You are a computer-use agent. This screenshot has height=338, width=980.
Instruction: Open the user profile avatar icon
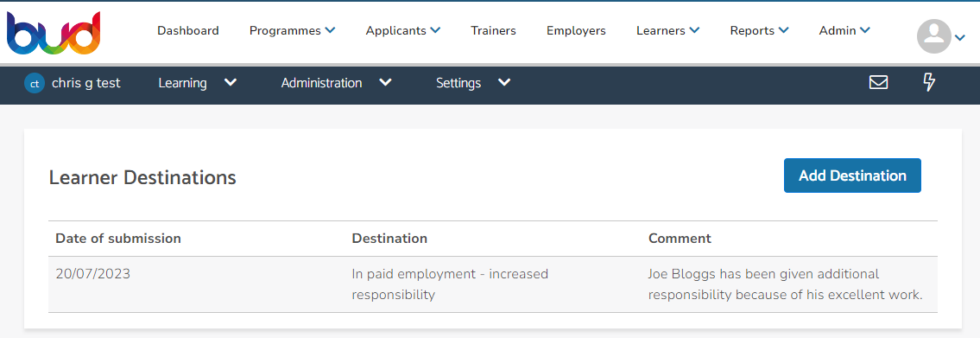(933, 36)
